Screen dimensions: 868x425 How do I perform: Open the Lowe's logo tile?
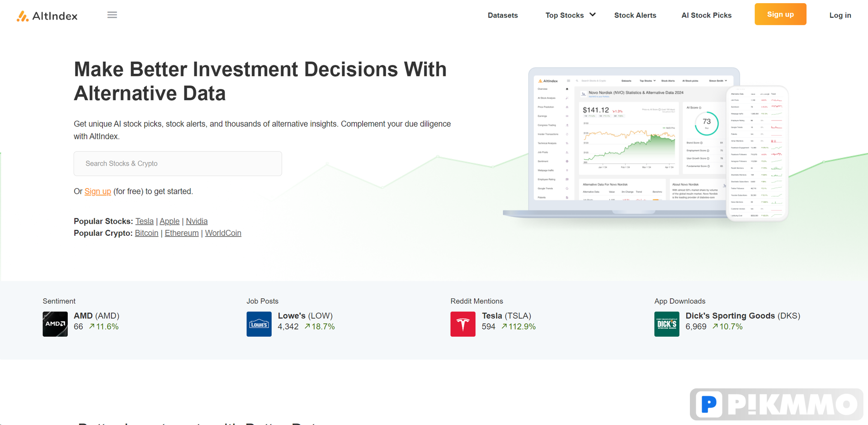[x=259, y=324]
